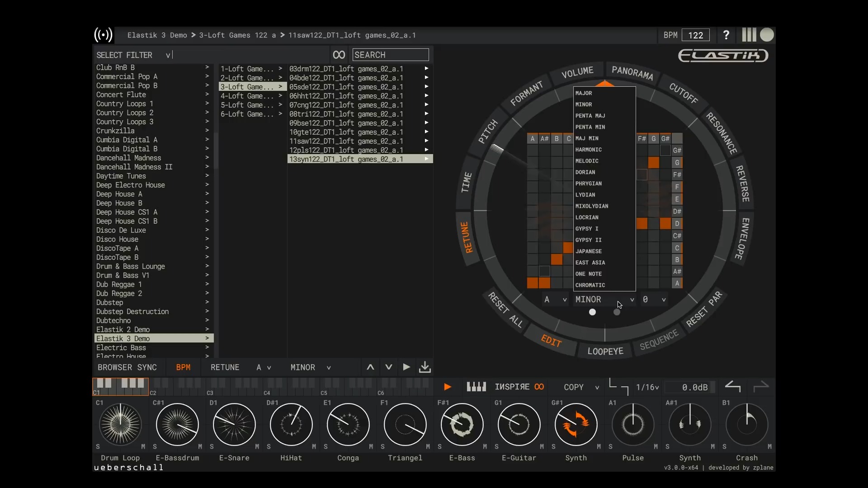Click the download/import icon in browser footer
The width and height of the screenshot is (868, 488).
point(425,367)
